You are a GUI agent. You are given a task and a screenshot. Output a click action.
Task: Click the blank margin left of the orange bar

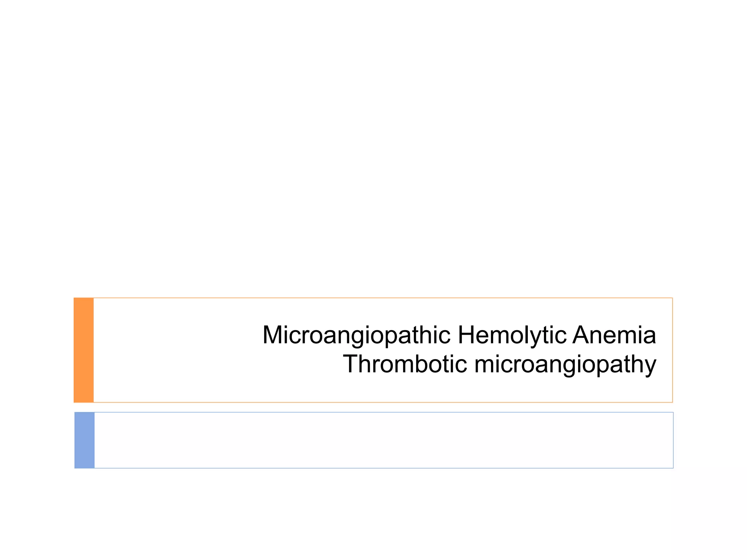36,350
